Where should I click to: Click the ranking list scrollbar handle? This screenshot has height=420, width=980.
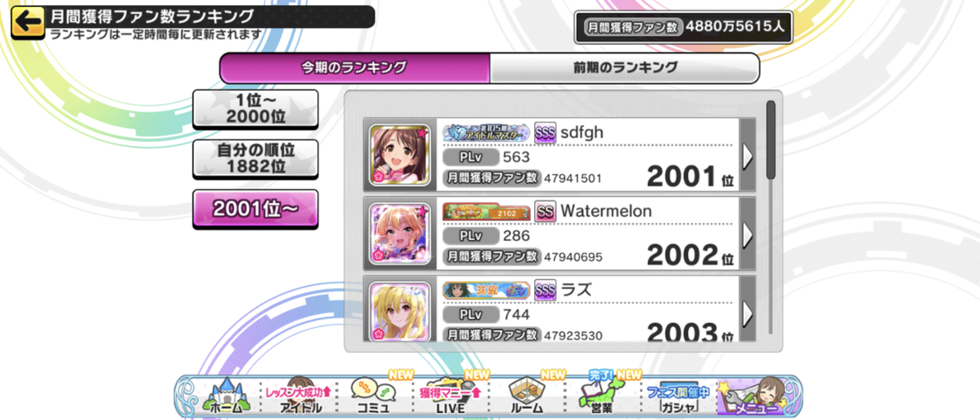[x=771, y=140]
